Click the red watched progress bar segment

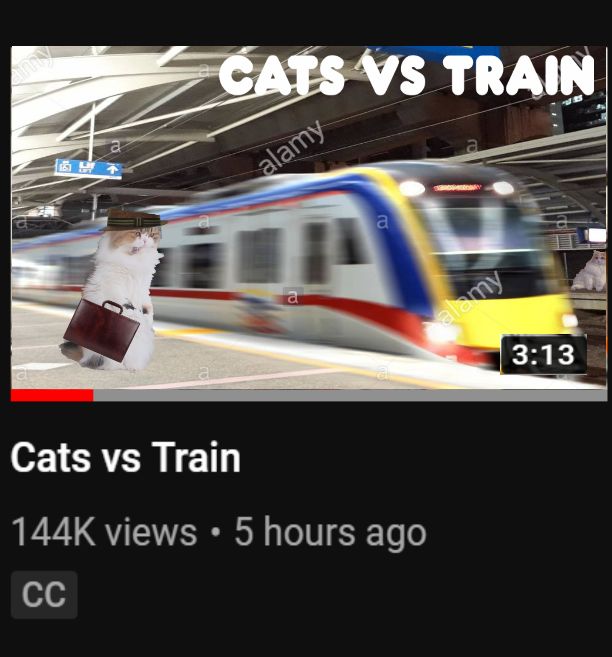[52, 396]
